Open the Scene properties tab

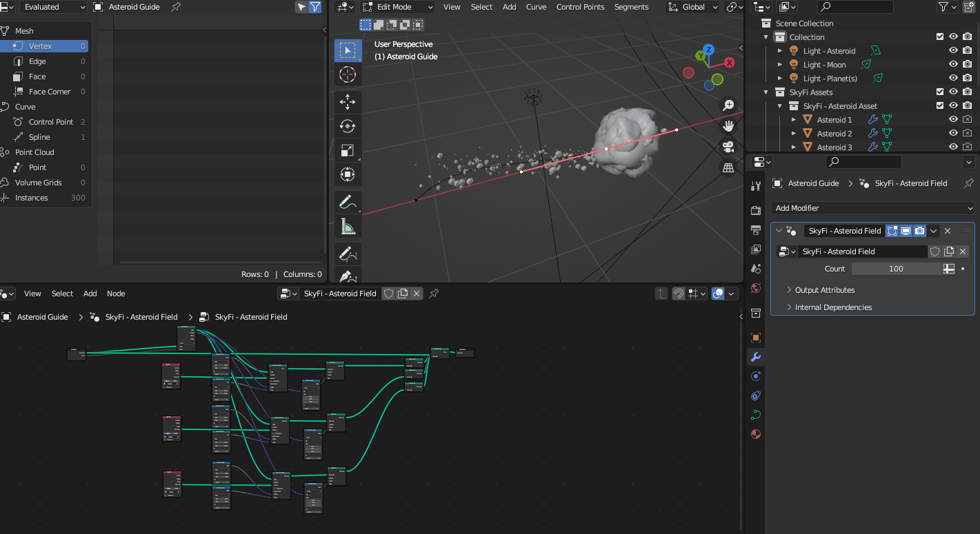756,269
